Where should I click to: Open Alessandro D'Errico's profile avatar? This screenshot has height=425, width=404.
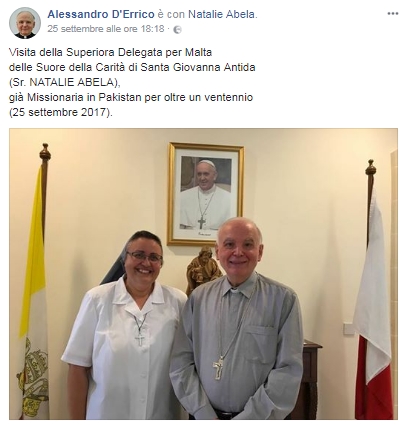(25, 23)
